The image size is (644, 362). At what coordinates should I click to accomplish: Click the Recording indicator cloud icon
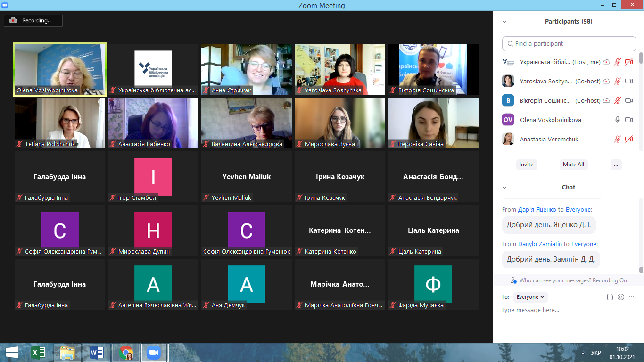[x=13, y=20]
